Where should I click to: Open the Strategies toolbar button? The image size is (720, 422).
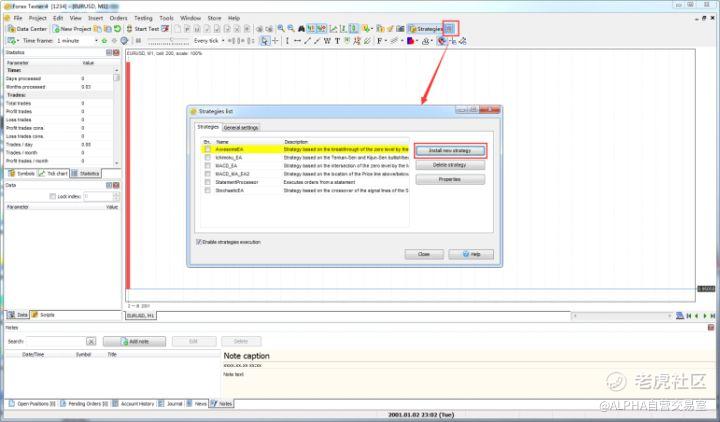(426, 29)
